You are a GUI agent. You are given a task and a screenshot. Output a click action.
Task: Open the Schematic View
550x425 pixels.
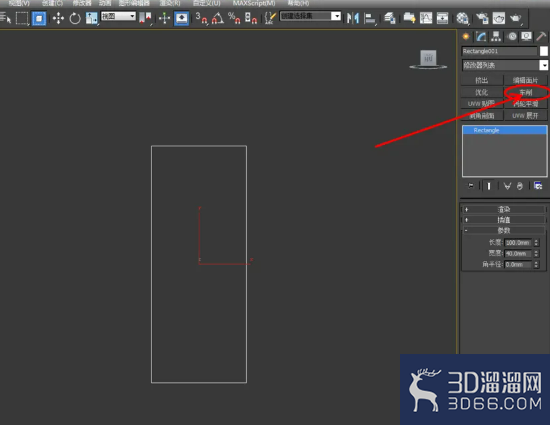tap(442, 18)
